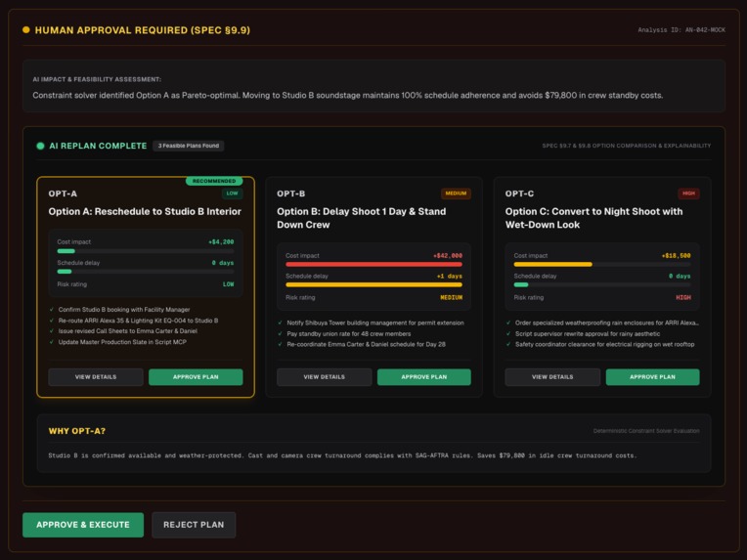Viewport: 747px width, 560px height.
Task: Click the OPT-B card identifier label
Action: coord(291,194)
